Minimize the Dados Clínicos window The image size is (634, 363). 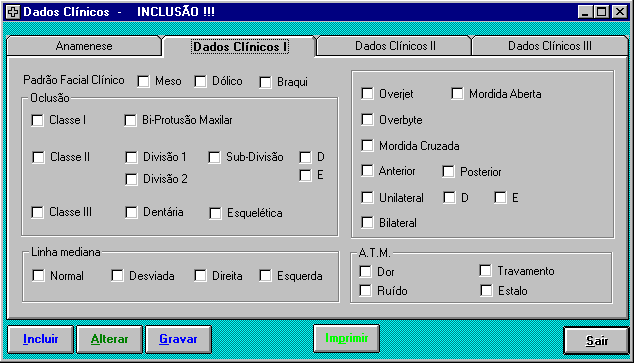[x=585, y=12]
